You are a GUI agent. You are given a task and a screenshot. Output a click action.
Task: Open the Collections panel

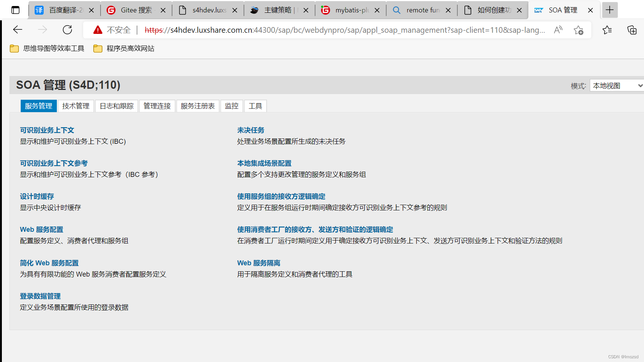632,30
